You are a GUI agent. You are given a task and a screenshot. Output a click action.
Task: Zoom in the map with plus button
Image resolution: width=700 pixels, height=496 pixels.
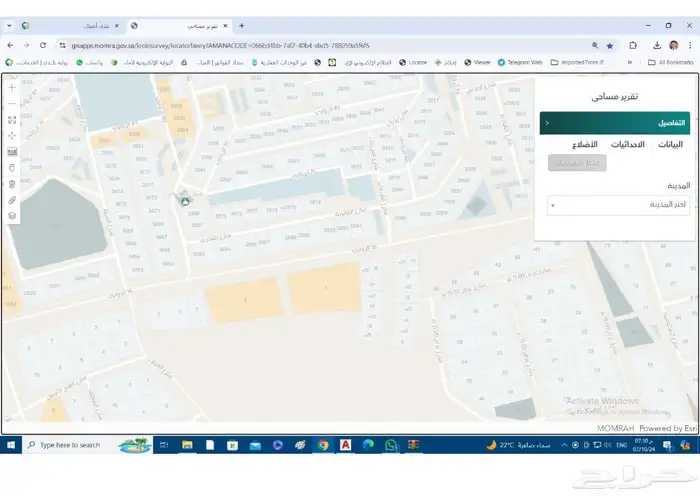(x=12, y=88)
